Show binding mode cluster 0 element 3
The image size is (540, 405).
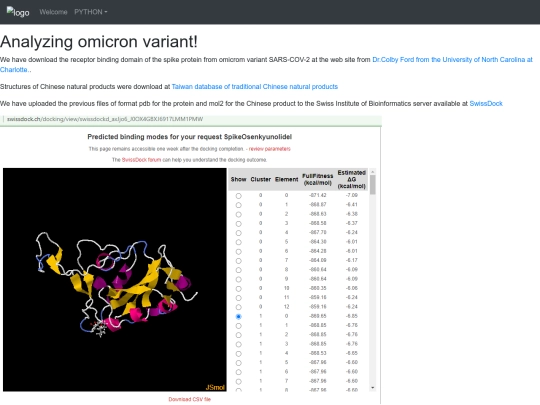pos(238,224)
